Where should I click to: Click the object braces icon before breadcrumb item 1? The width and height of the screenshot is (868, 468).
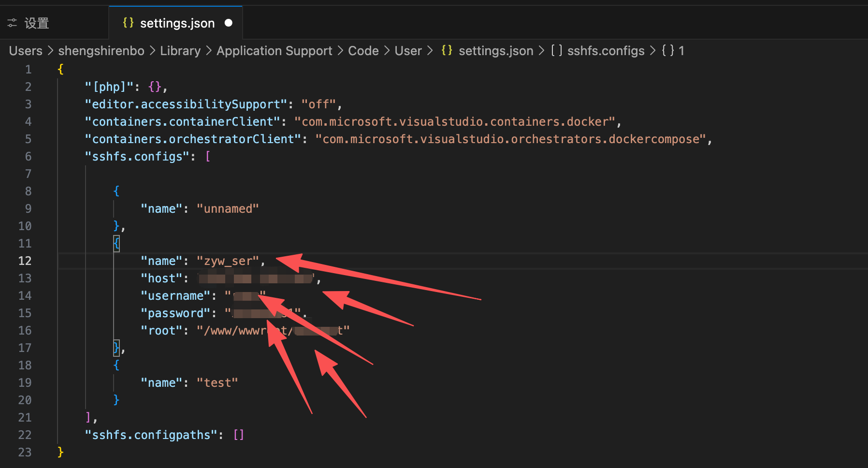coord(668,50)
